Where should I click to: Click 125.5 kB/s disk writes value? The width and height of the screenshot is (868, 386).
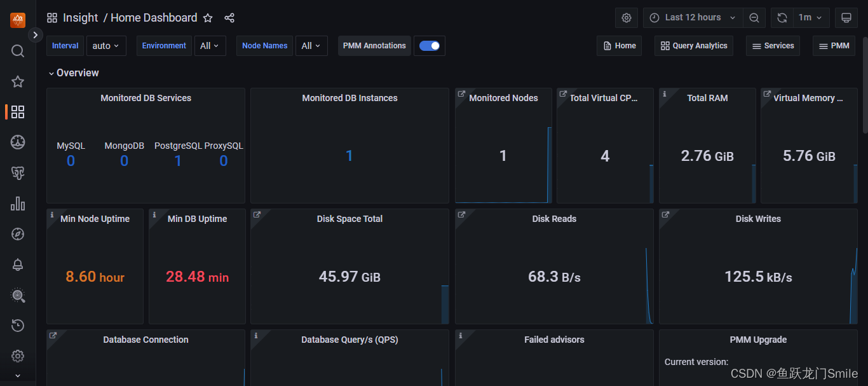tap(758, 277)
